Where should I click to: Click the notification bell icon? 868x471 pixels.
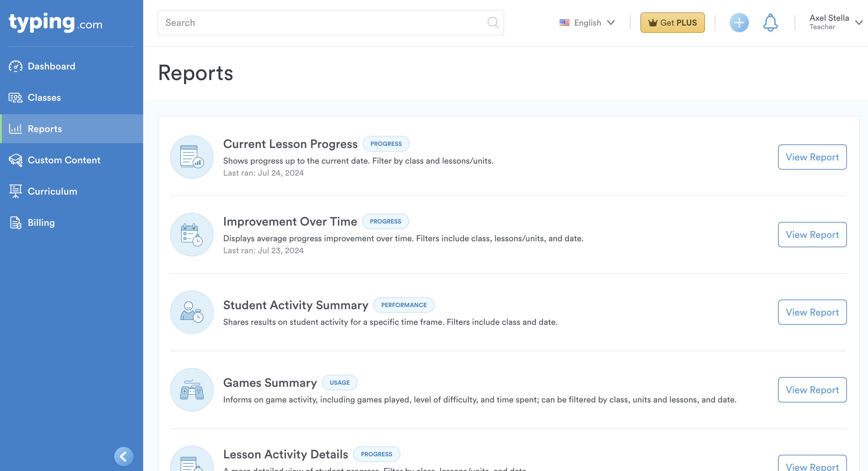pyautogui.click(x=770, y=23)
